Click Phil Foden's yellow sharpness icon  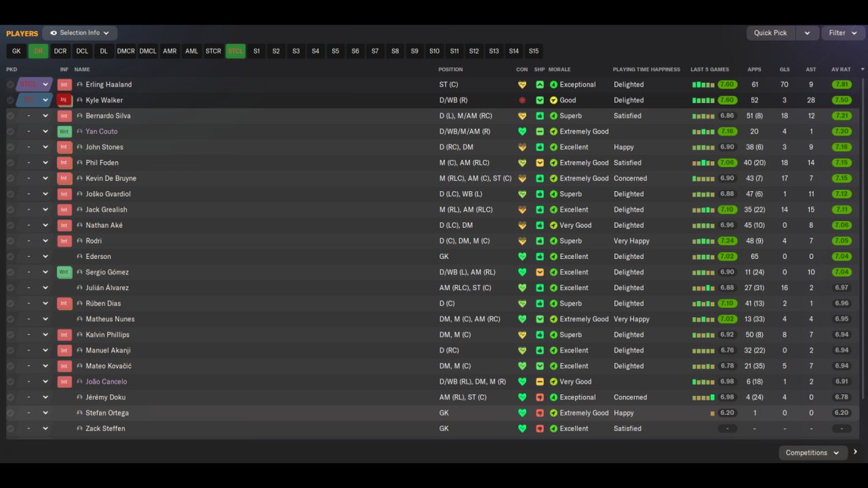pyautogui.click(x=540, y=163)
